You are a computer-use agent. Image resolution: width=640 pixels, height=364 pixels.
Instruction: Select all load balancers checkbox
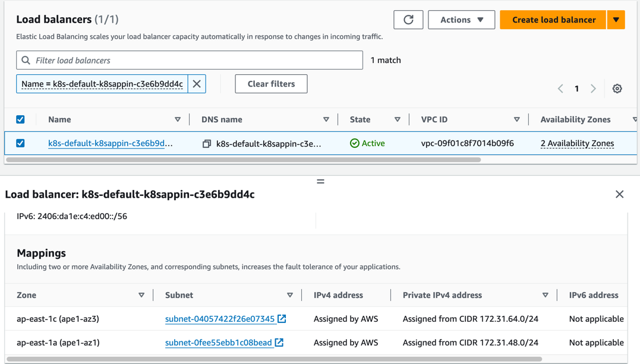click(x=20, y=119)
